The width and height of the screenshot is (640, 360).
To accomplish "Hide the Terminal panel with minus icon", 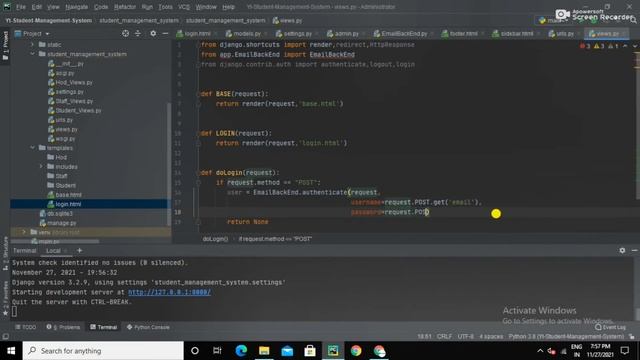I will click(634, 250).
